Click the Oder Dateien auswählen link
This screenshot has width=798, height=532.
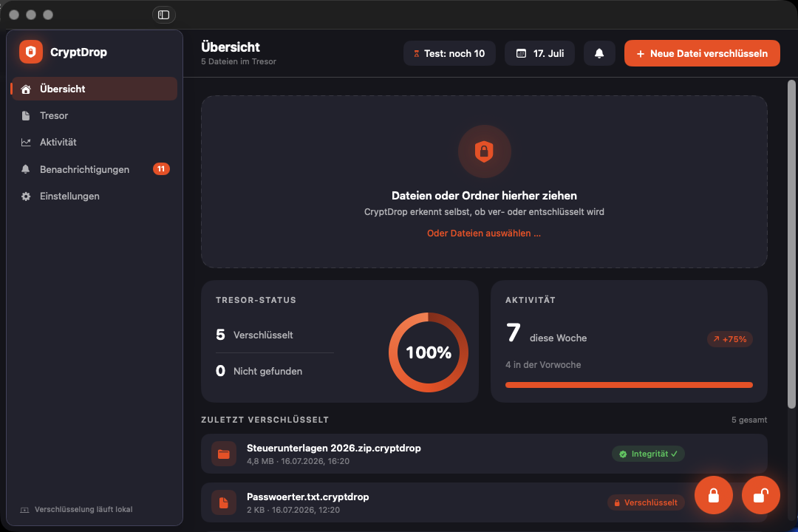[484, 233]
